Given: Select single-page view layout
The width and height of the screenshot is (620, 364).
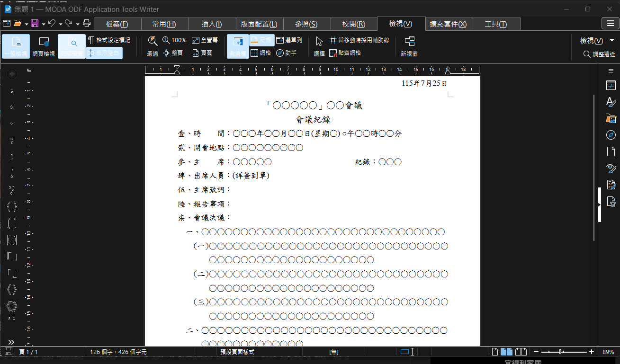Looking at the screenshot, I should 495,352.
